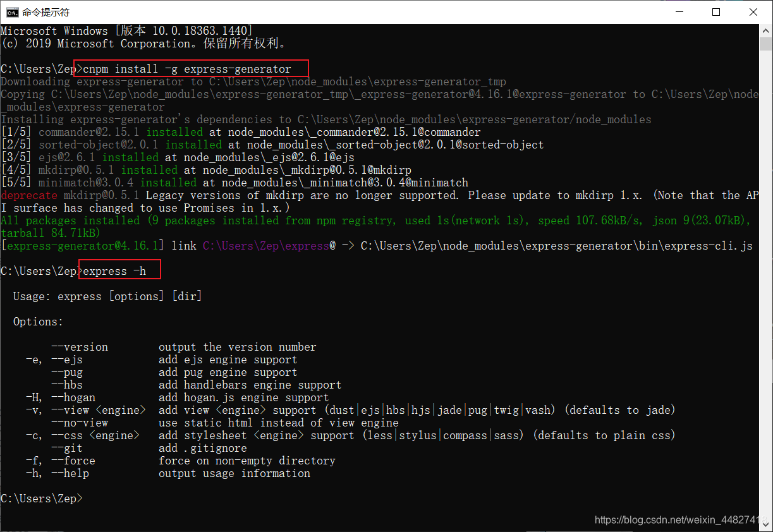The image size is (773, 532).
Task: Click the '-e, --ejs' option line
Action: 161,360
